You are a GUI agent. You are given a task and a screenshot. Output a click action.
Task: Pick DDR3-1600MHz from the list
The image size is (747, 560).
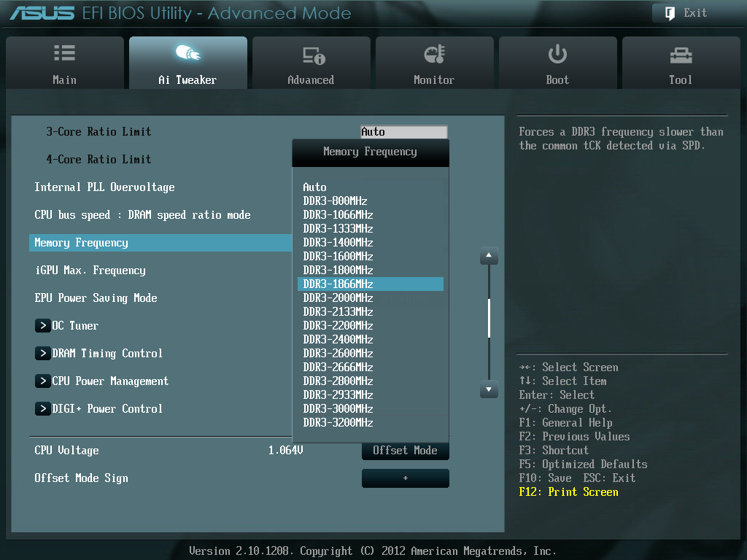(x=371, y=256)
